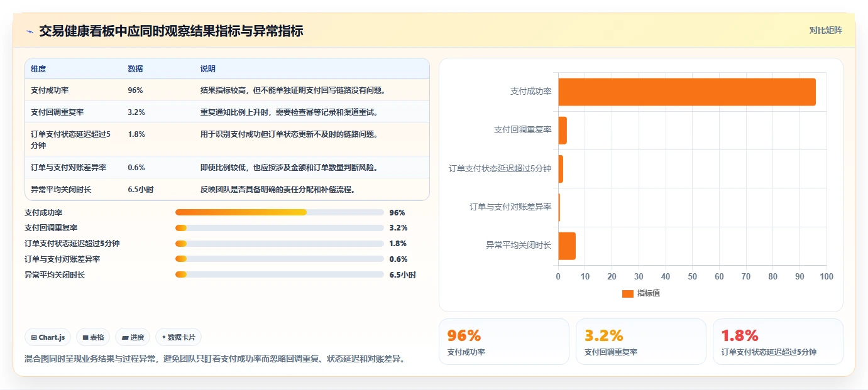
Task: Click the 数据 column header
Action: point(135,68)
